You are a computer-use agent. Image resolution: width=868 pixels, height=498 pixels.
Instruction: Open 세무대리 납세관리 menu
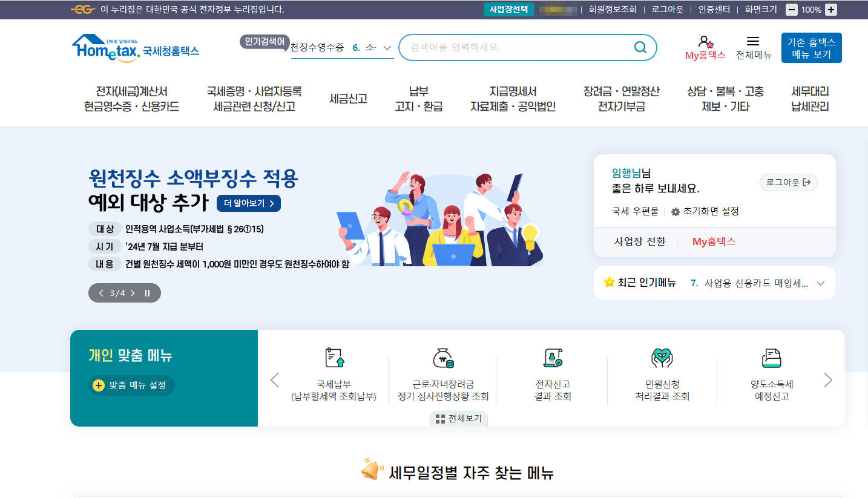[x=810, y=99]
